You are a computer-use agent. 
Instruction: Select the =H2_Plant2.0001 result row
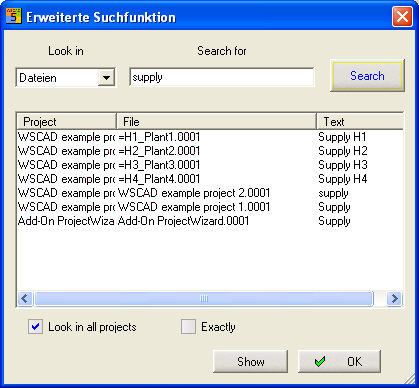pyautogui.click(x=210, y=151)
